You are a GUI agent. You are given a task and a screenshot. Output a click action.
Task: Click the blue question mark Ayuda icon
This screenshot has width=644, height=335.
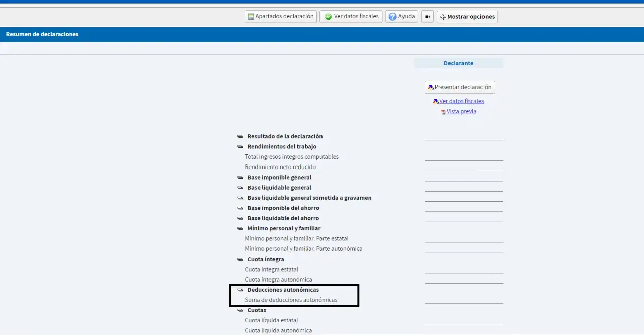point(392,17)
